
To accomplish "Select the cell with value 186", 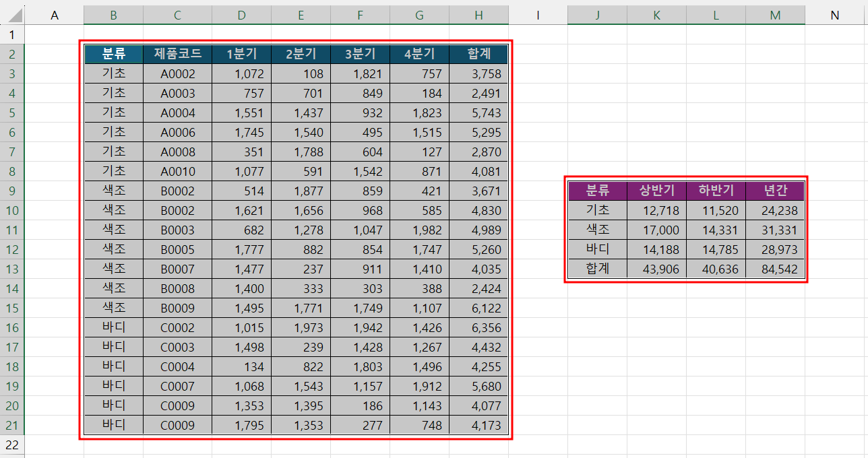I will click(360, 406).
